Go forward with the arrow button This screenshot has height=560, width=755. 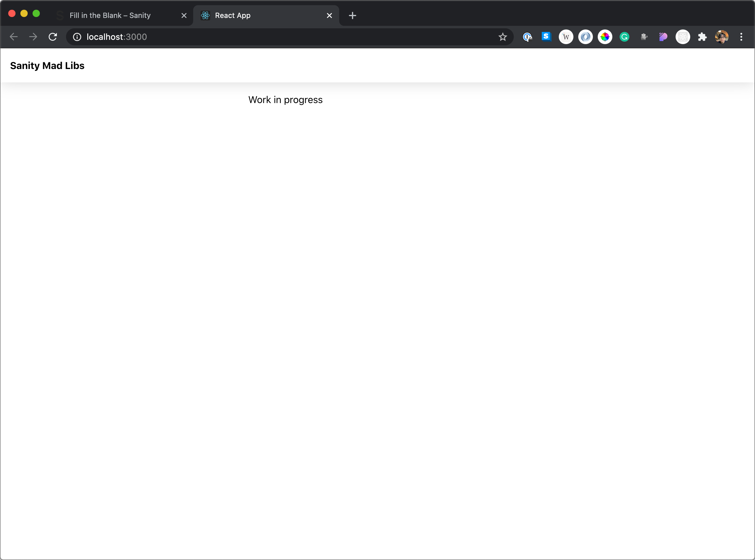click(x=33, y=37)
